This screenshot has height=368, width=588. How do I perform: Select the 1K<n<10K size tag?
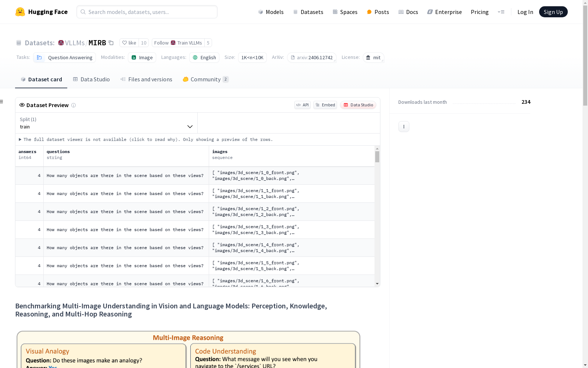[252, 57]
